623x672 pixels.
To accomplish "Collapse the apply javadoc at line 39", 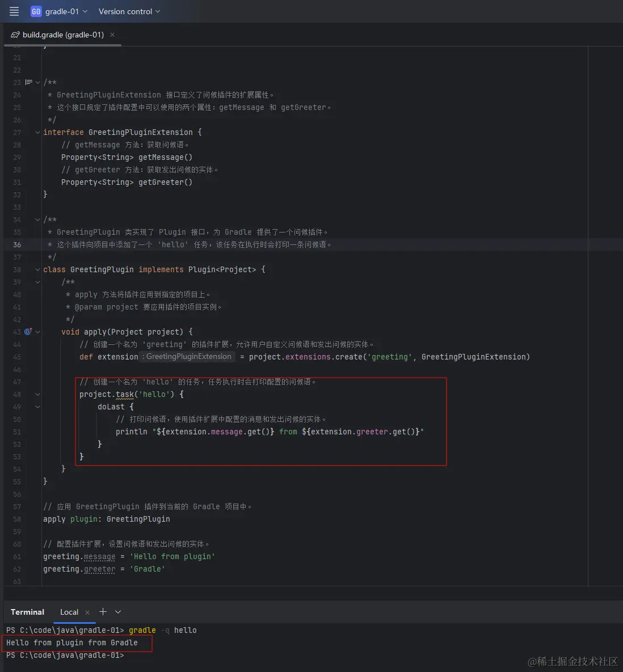I will [x=37, y=282].
